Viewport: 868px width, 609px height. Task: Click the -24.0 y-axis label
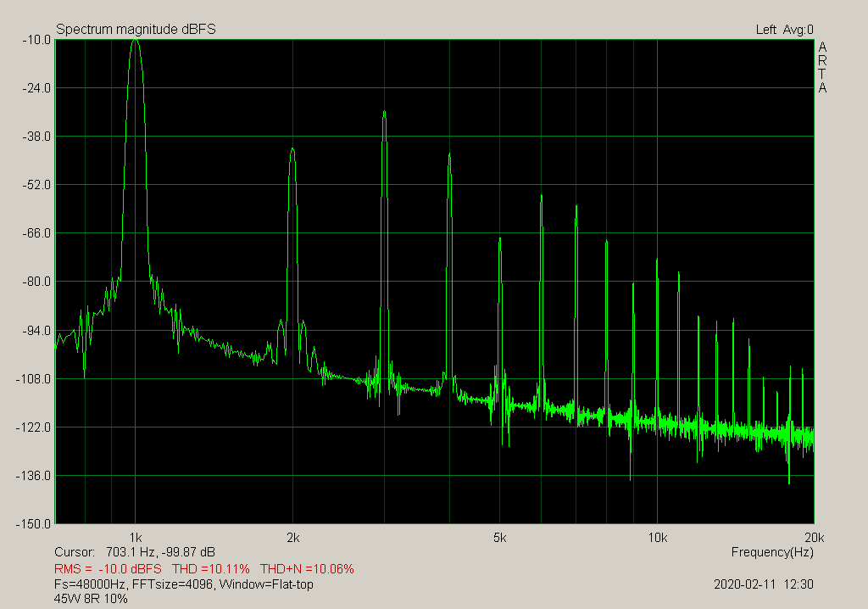coord(36,88)
